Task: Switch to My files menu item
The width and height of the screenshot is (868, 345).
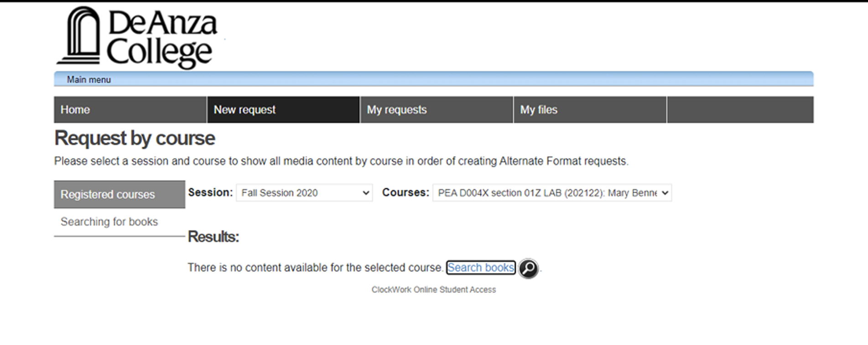Action: (589, 110)
